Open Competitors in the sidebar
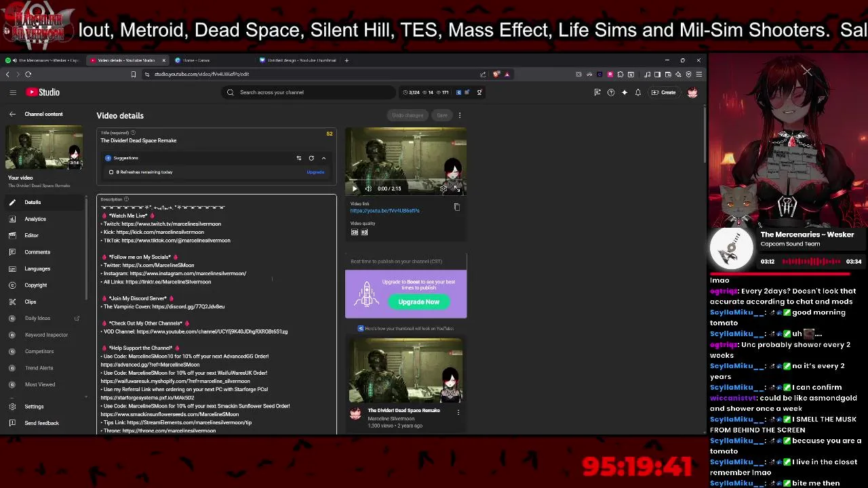 tap(43, 351)
